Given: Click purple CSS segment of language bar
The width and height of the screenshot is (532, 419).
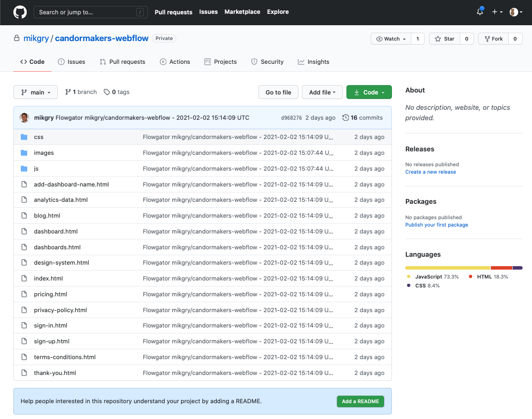Looking at the screenshot, I should pyautogui.click(x=518, y=268).
